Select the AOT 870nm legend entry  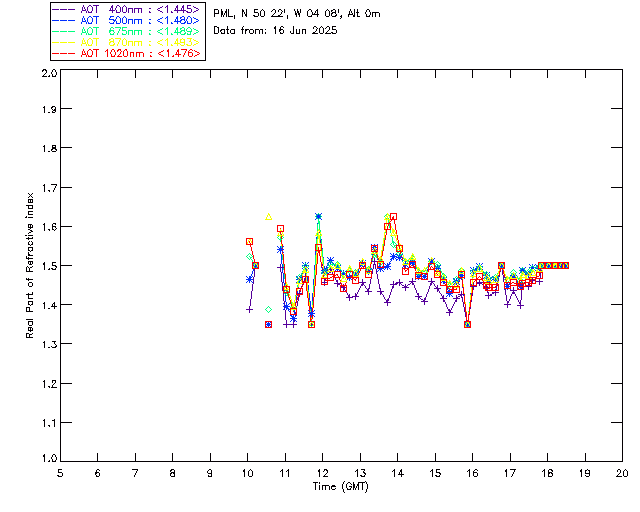[126, 42]
